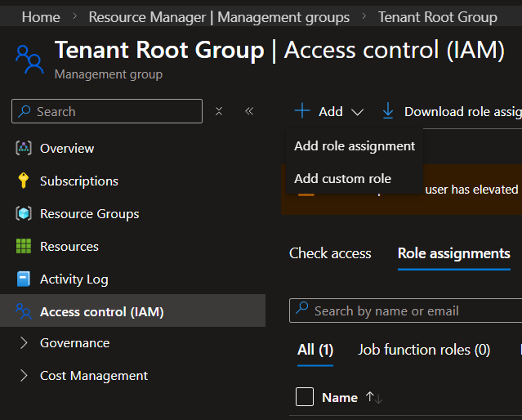Open the Activity Log page
The width and height of the screenshot is (522, 420).
(x=74, y=279)
